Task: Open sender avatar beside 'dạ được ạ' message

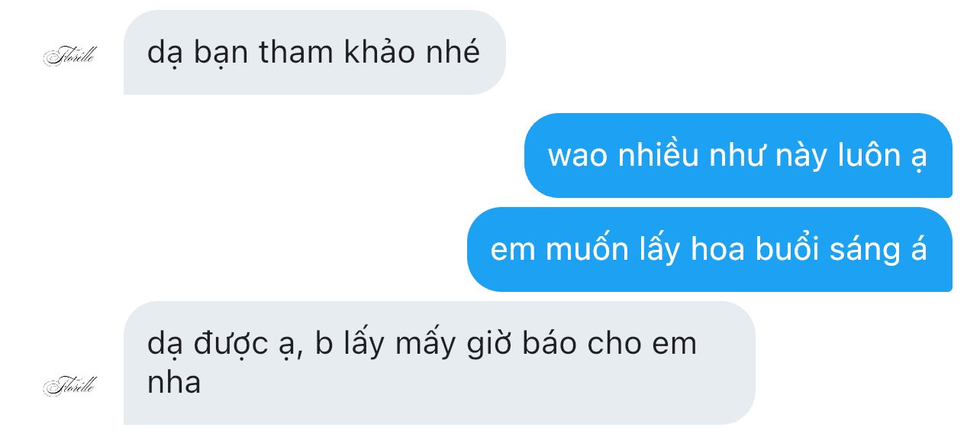Action: pos(70,385)
